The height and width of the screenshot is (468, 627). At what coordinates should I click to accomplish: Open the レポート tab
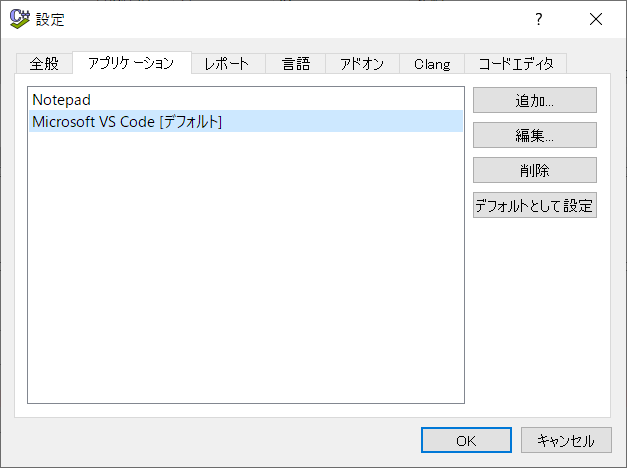click(x=228, y=64)
